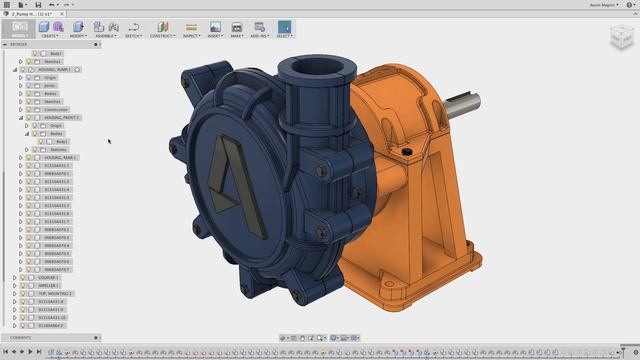Click the Inspect measure icon
The width and height of the screenshot is (640, 360).
191,27
